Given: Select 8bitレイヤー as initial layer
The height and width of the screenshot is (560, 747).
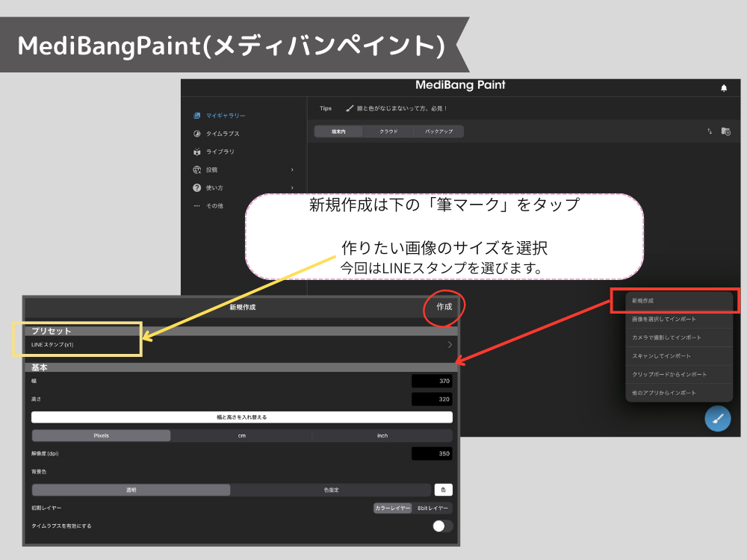Looking at the screenshot, I should tap(433, 508).
